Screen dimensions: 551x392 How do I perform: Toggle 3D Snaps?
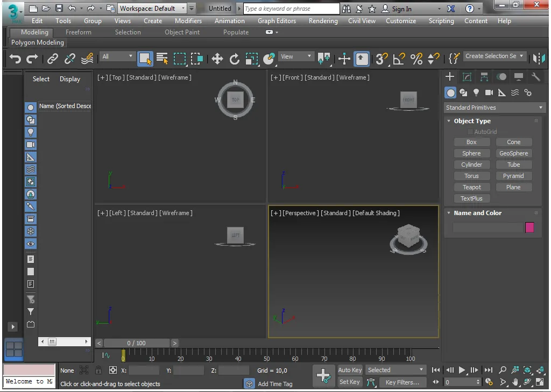point(382,59)
